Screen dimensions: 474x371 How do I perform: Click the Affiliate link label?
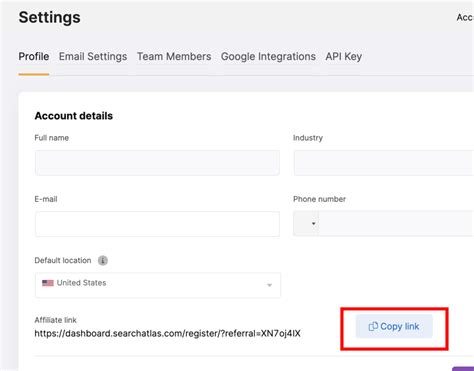(55, 320)
